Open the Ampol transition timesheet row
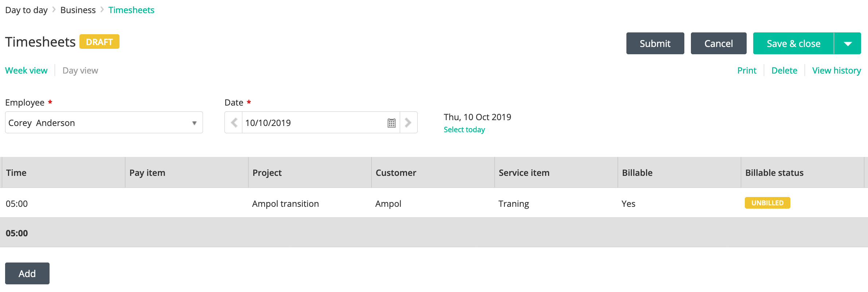 pyautogui.click(x=434, y=203)
